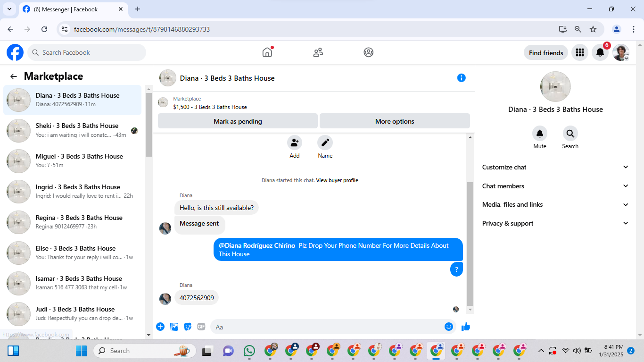Open the notifications bell with 6 badge
This screenshot has height=362, width=644.
click(600, 52)
